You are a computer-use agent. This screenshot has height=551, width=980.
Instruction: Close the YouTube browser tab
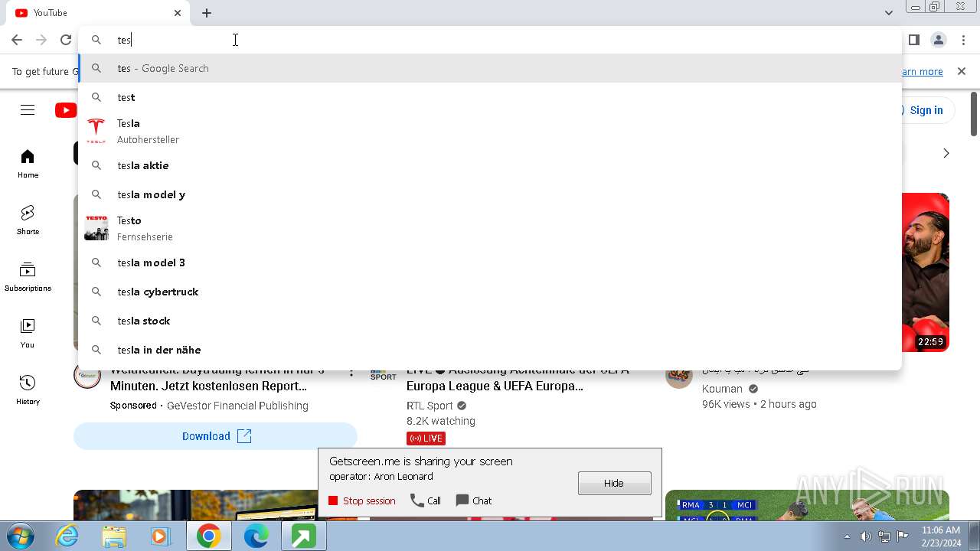point(178,13)
